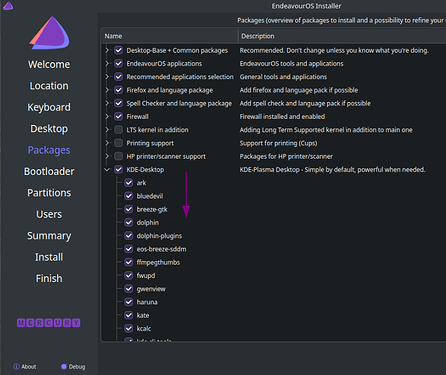Enable Printing support checkbox
446x375 pixels.
[x=118, y=143]
